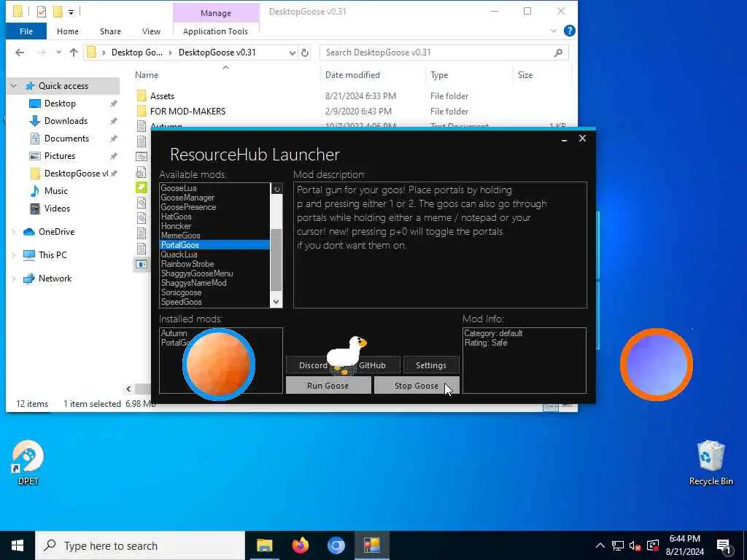Collapse the Quick access tree node
This screenshot has width=747, height=560.
pyautogui.click(x=14, y=86)
